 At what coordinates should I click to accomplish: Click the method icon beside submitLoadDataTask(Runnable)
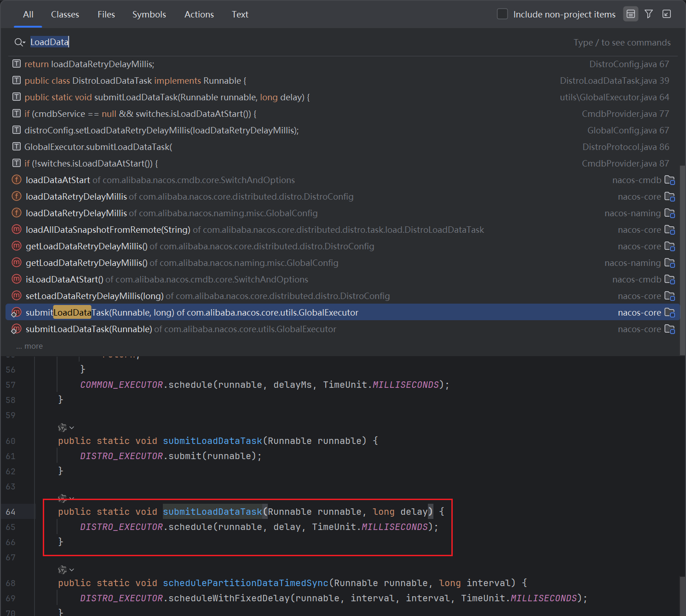pos(17,329)
